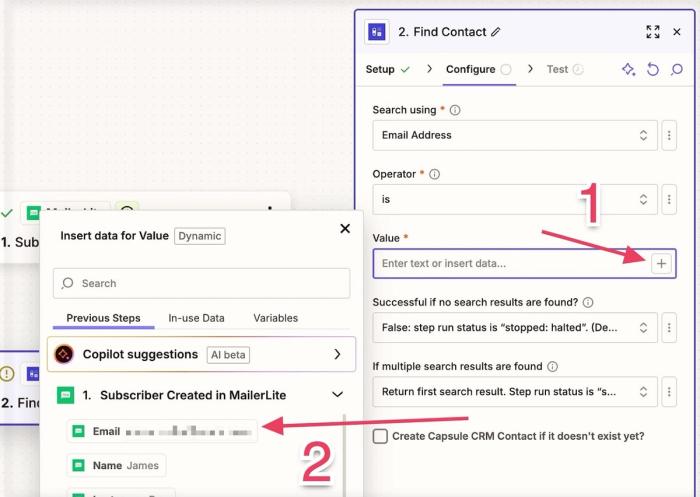This screenshot has height=497, width=700.
Task: Open three-dot options beside Operator field
Action: pos(669,199)
